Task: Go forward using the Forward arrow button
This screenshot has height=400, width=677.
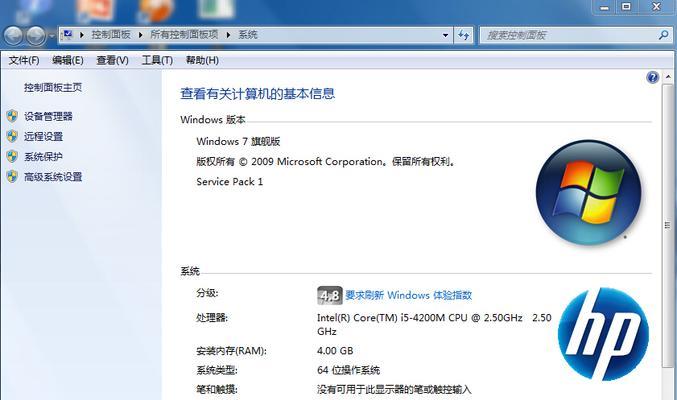Action: [x=36, y=35]
